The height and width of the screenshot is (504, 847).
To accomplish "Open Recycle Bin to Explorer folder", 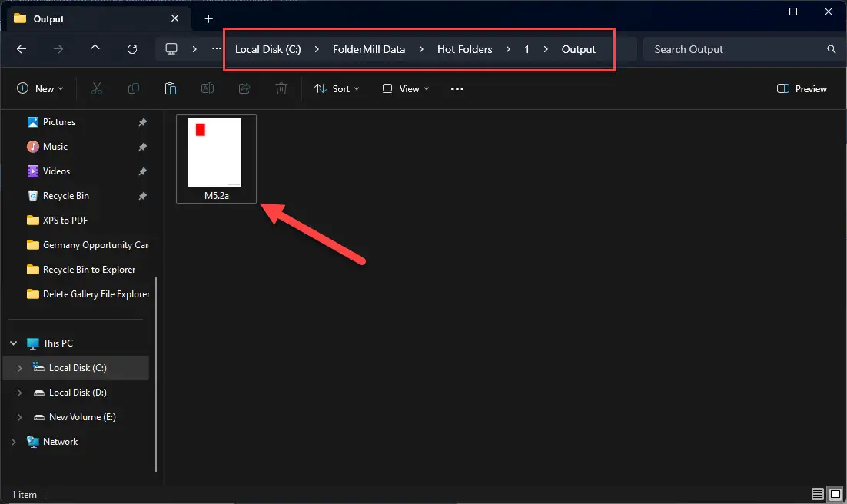I will 89,270.
